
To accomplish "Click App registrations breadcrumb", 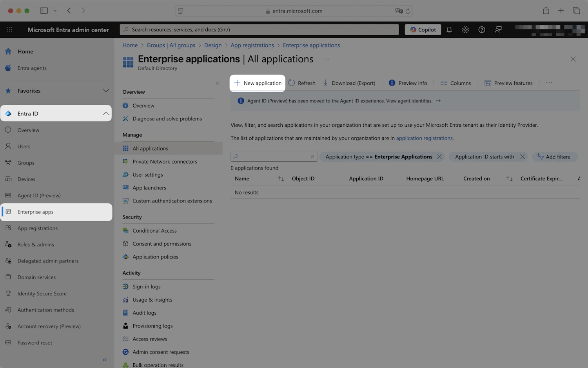I will (252, 45).
